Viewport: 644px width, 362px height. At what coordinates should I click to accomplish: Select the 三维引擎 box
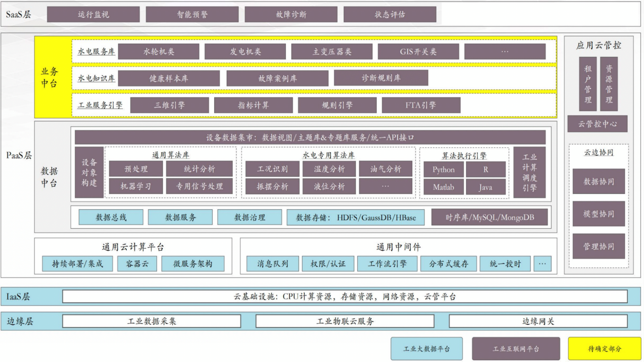(170, 105)
